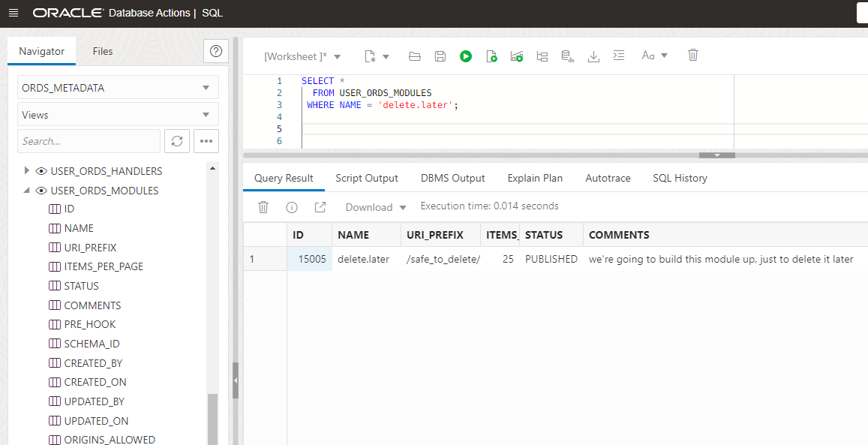Open the Files tab
The width and height of the screenshot is (868, 445).
103,51
